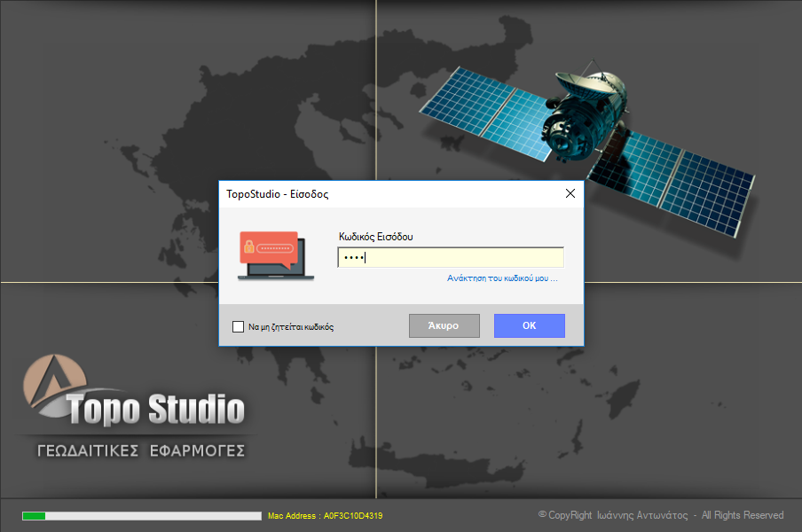Click the laptop illustration in the login dialog
The height and width of the screenshot is (532, 802).
275,257
